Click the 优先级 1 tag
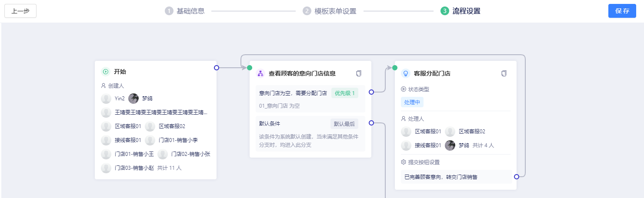 (345, 93)
